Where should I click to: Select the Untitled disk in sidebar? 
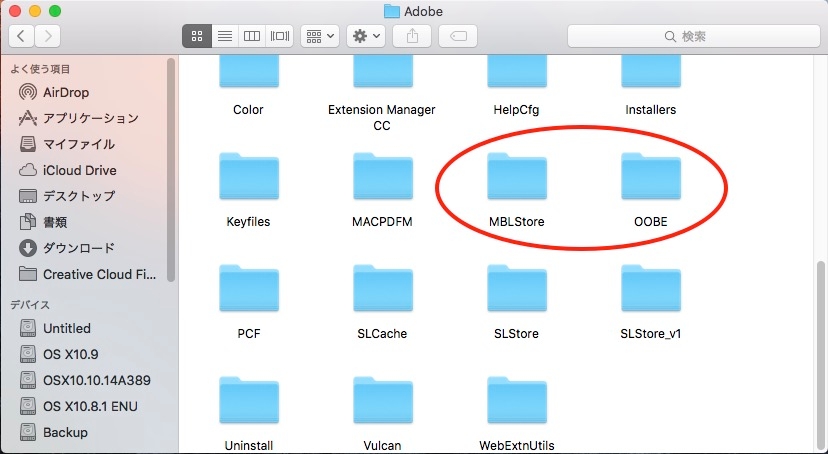[x=55, y=328]
